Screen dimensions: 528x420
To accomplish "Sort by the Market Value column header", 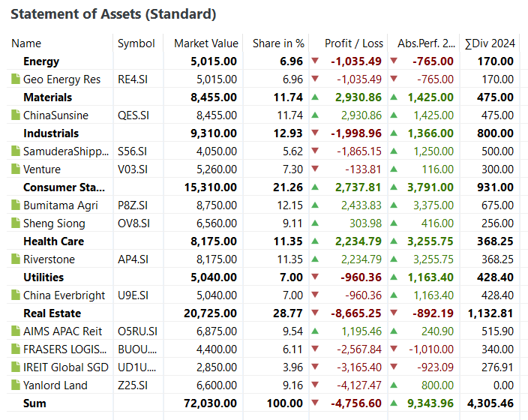I will [205, 43].
